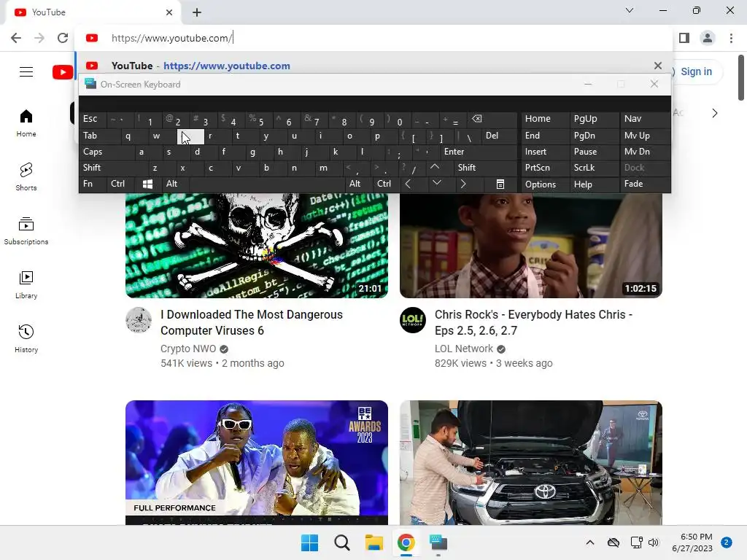Open a new browser tab with the plus
The height and width of the screenshot is (560, 747).
click(x=197, y=12)
